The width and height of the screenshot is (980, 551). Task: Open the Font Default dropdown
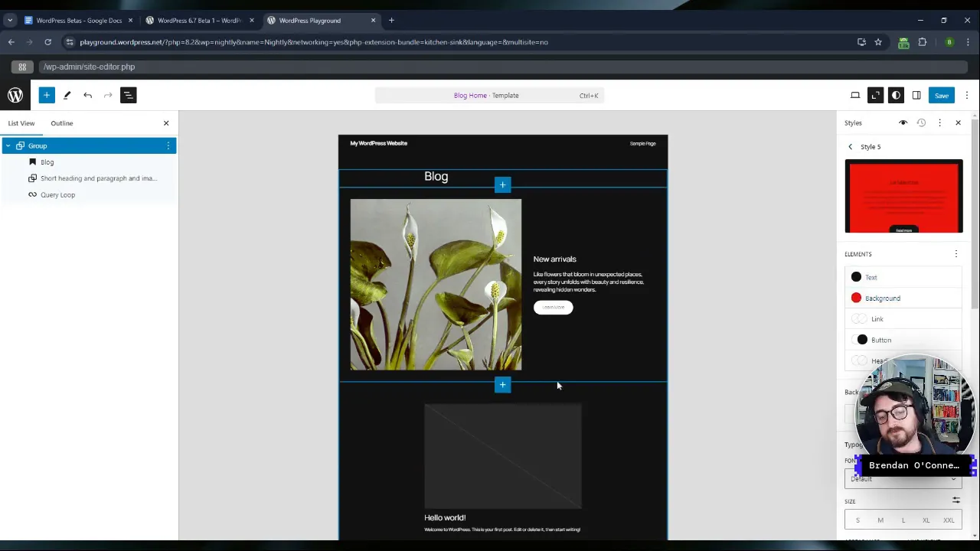(903, 479)
